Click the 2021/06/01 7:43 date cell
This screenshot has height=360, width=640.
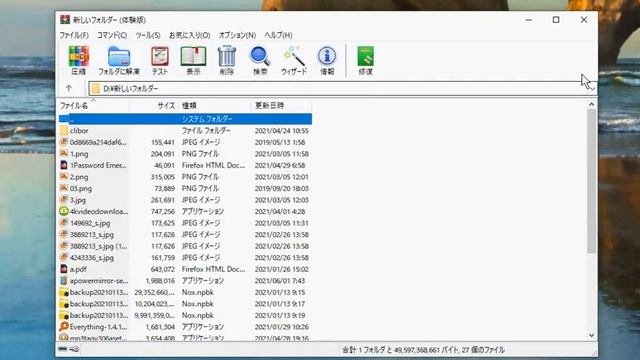(280, 280)
